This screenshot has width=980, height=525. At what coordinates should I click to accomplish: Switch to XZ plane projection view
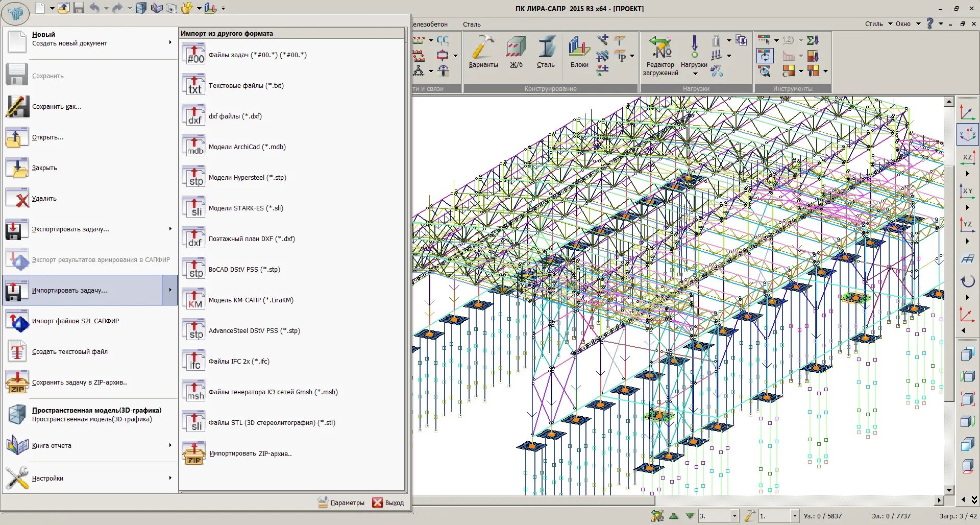pyautogui.click(x=967, y=158)
